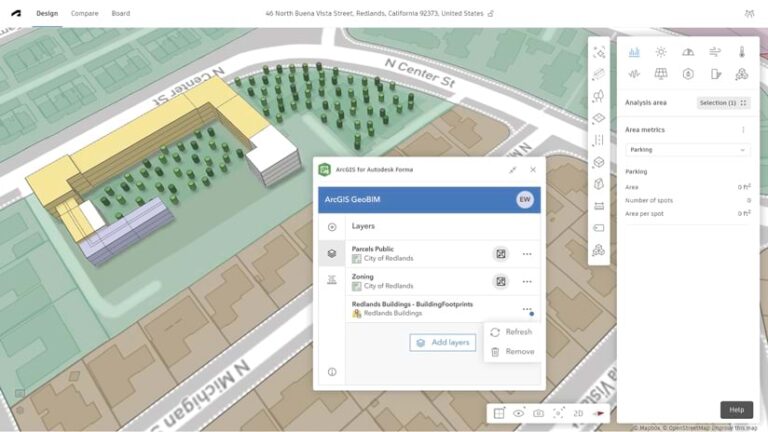
Task: Switch to the Compare tab
Action: (84, 13)
